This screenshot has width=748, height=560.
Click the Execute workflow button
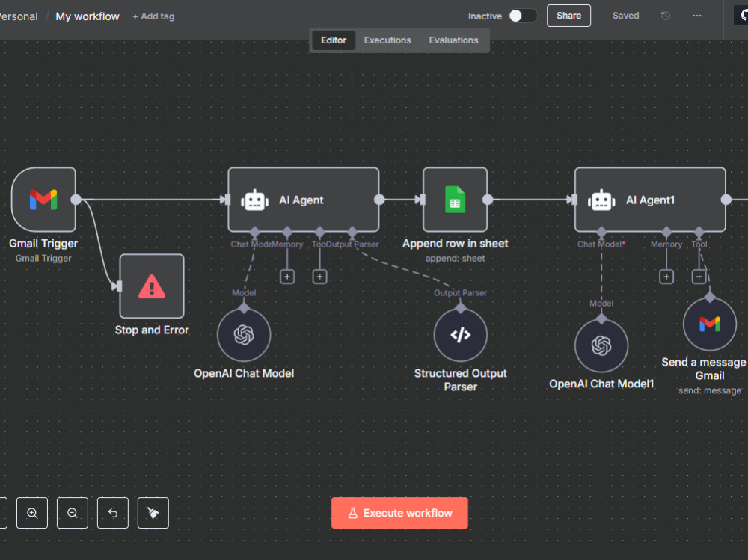(399, 513)
